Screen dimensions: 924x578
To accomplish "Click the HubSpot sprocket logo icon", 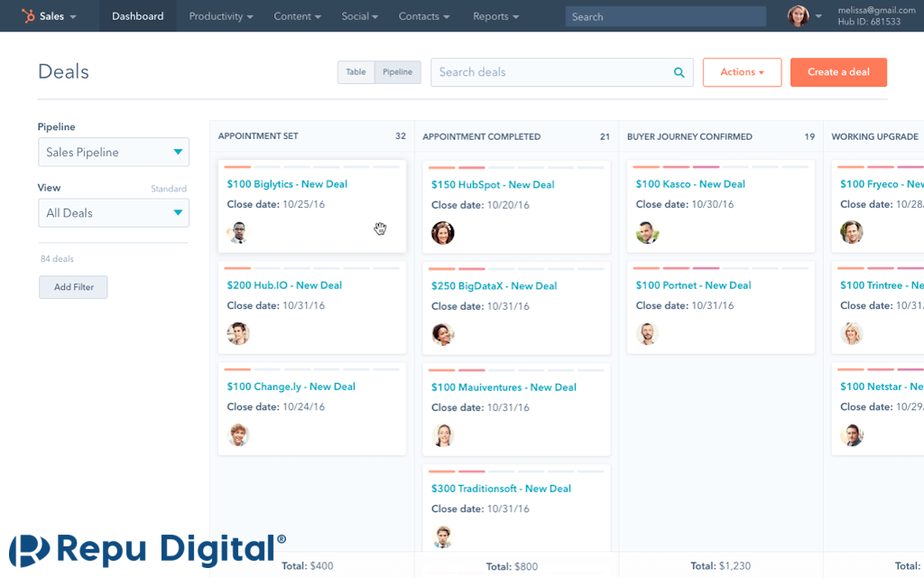I will click(28, 16).
